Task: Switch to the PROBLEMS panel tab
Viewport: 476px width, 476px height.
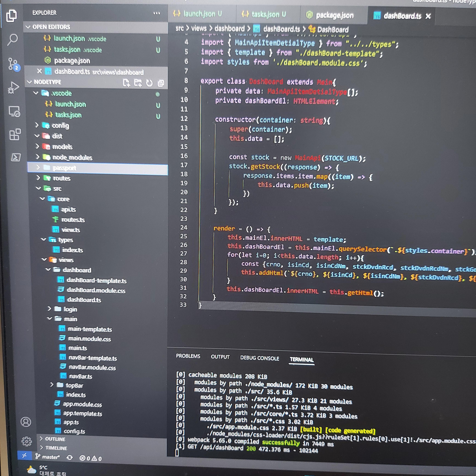Action: pyautogui.click(x=188, y=356)
